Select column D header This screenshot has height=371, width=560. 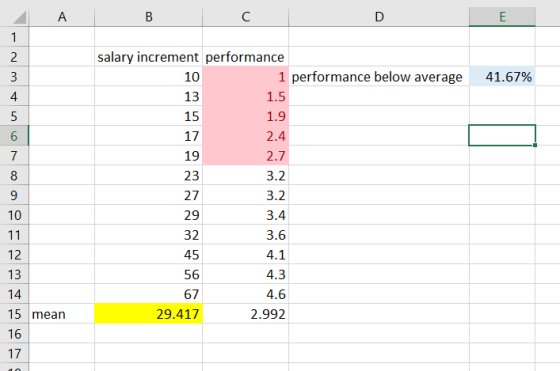[x=379, y=17]
